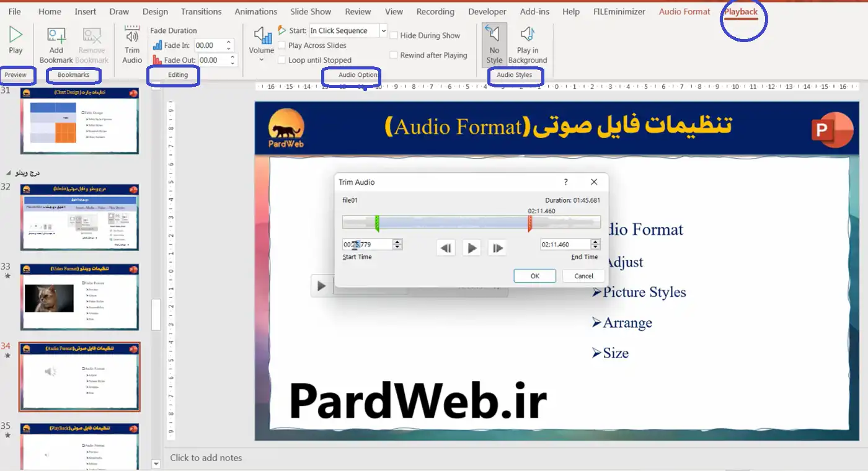Click the animation star beside slide 34

click(x=7, y=356)
